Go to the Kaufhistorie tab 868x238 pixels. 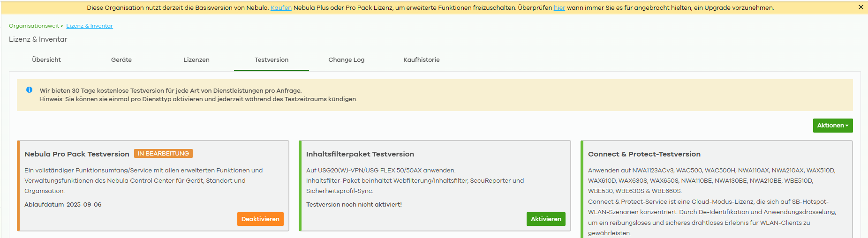(422, 60)
